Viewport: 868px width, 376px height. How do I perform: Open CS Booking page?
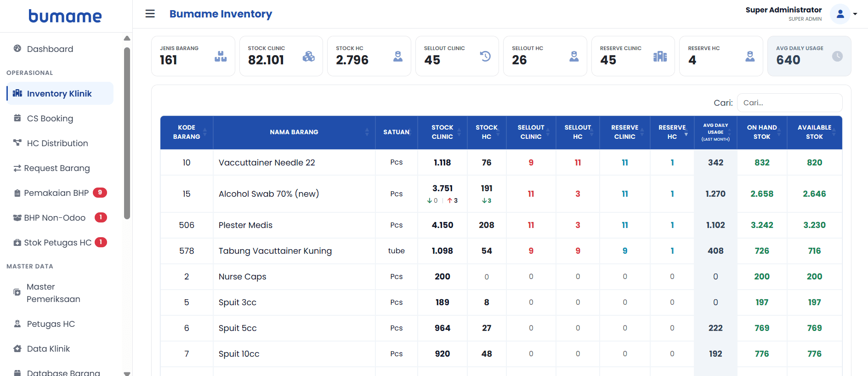(x=60, y=119)
